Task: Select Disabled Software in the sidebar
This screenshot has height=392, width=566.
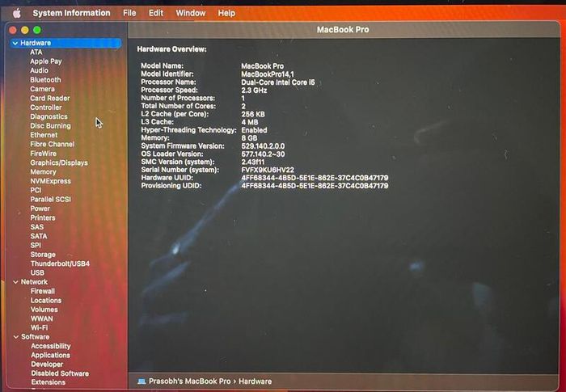Action: tap(60, 373)
